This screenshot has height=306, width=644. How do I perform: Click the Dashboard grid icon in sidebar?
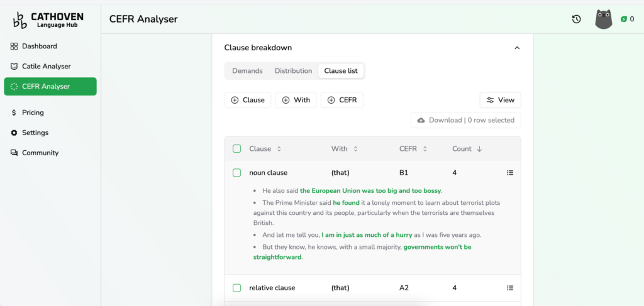click(14, 46)
